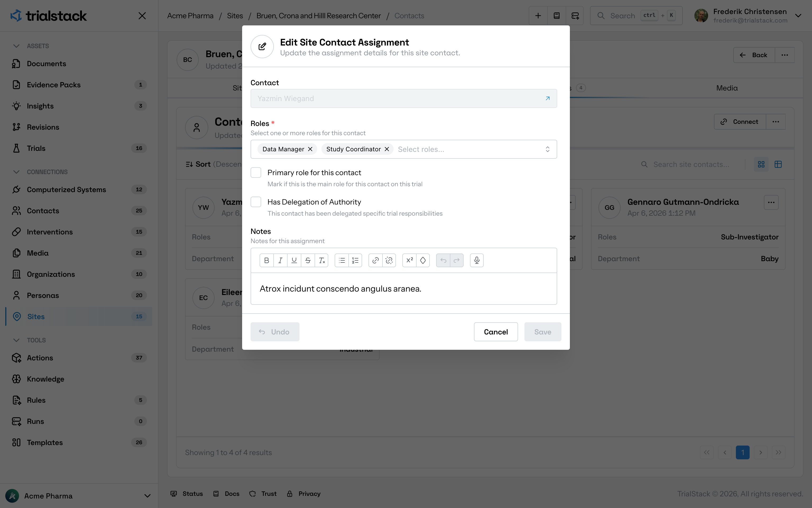Collapse the Connections sidebar section
The image size is (812, 508).
tap(40, 172)
